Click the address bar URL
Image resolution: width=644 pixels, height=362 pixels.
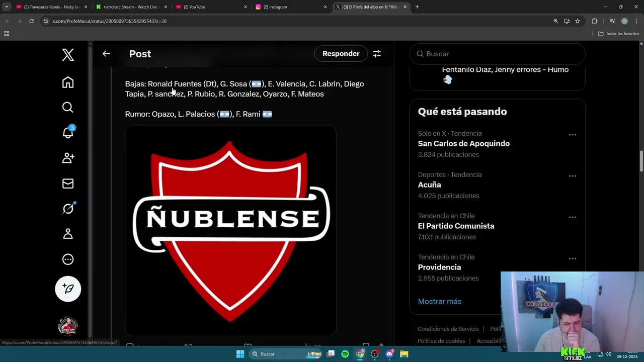[x=110, y=21]
